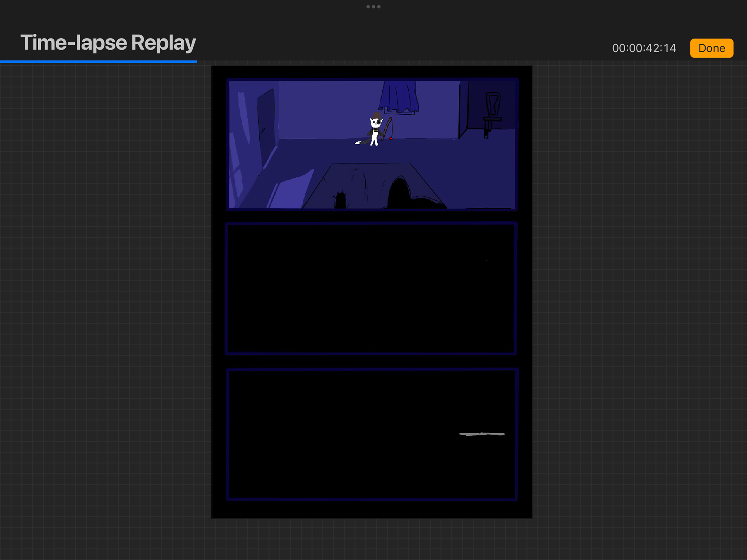The image size is (747, 560).
Task: Click the curtain in the top panel
Action: [398, 97]
